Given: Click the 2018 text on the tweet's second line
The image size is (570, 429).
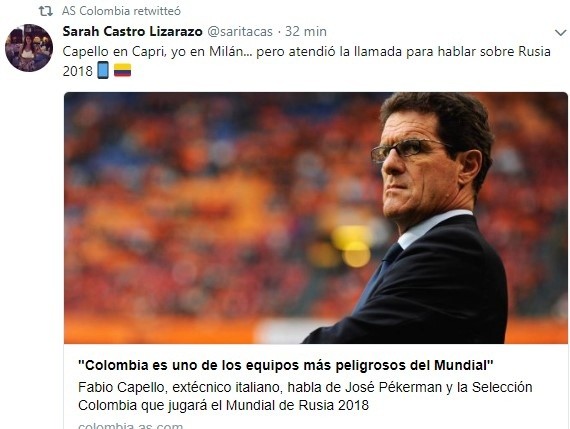Looking at the screenshot, I should coord(77,71).
